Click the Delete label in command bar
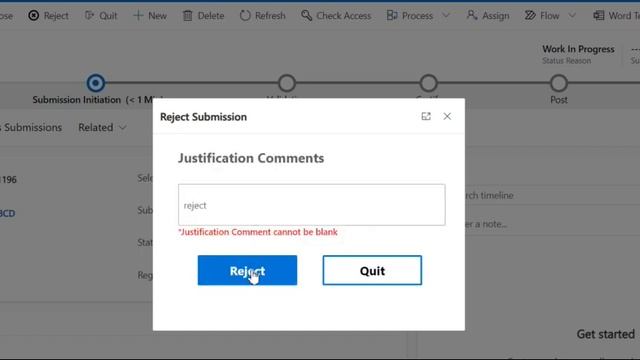 tap(211, 16)
